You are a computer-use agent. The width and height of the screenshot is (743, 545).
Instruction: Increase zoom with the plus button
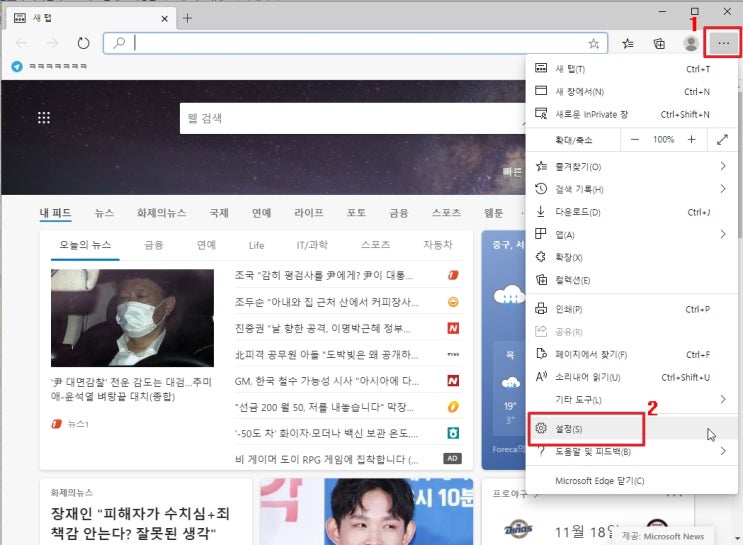691,139
